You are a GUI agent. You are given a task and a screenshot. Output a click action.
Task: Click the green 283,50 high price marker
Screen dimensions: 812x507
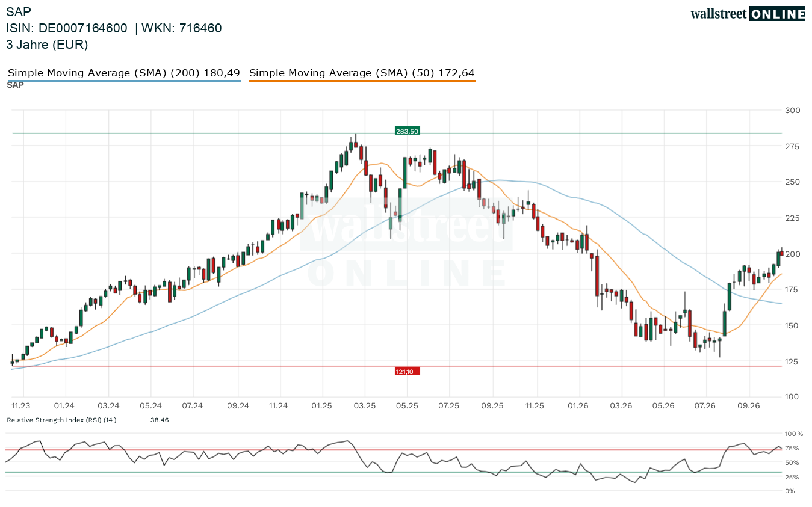(407, 131)
